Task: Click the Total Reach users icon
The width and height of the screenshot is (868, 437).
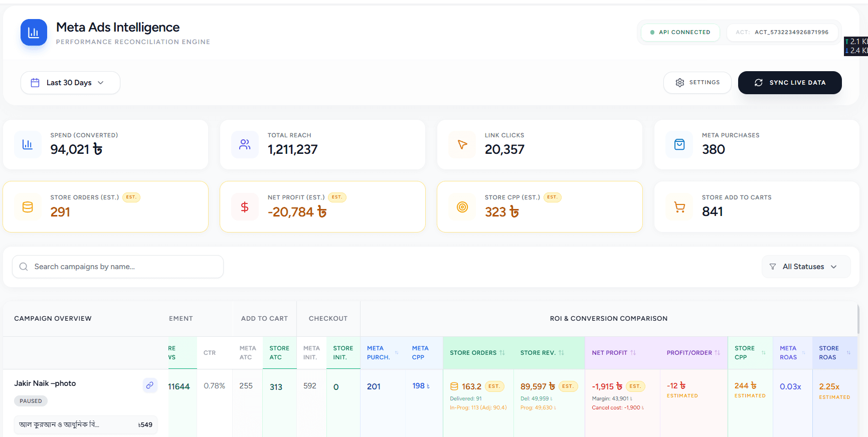Action: (245, 144)
